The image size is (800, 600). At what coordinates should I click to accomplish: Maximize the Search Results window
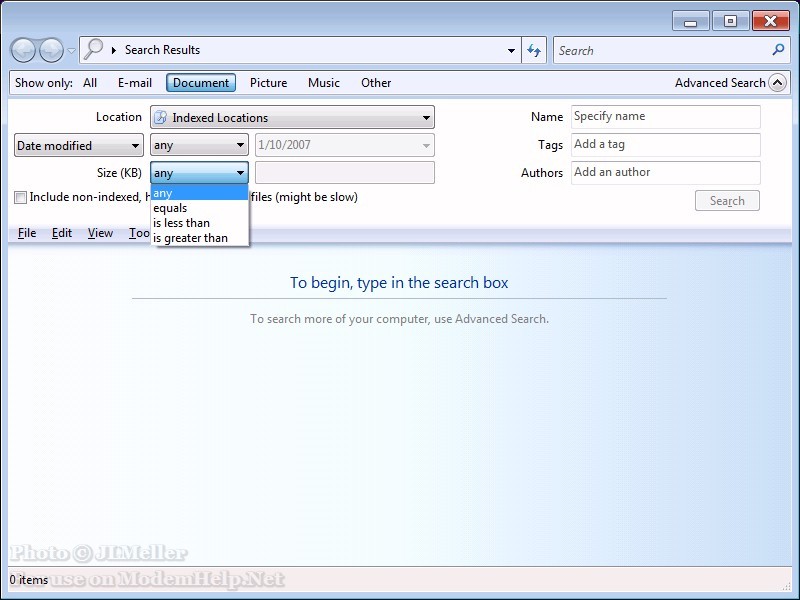coord(730,21)
